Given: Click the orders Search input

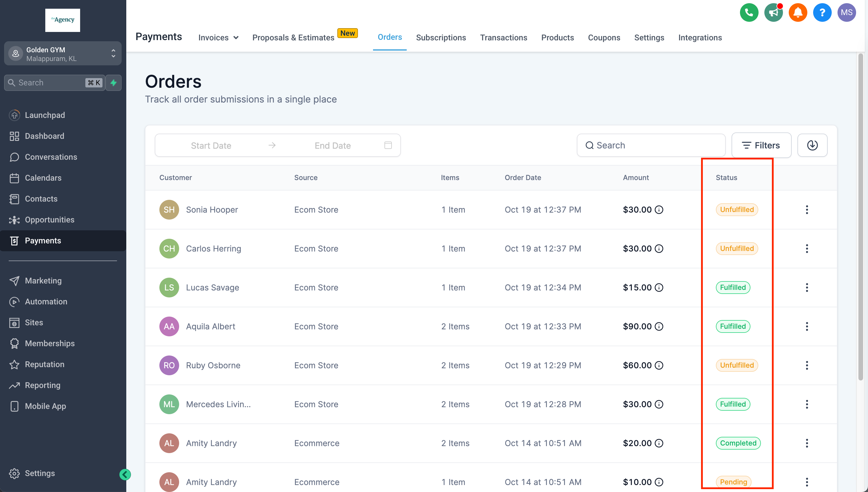Looking at the screenshot, I should pos(651,145).
